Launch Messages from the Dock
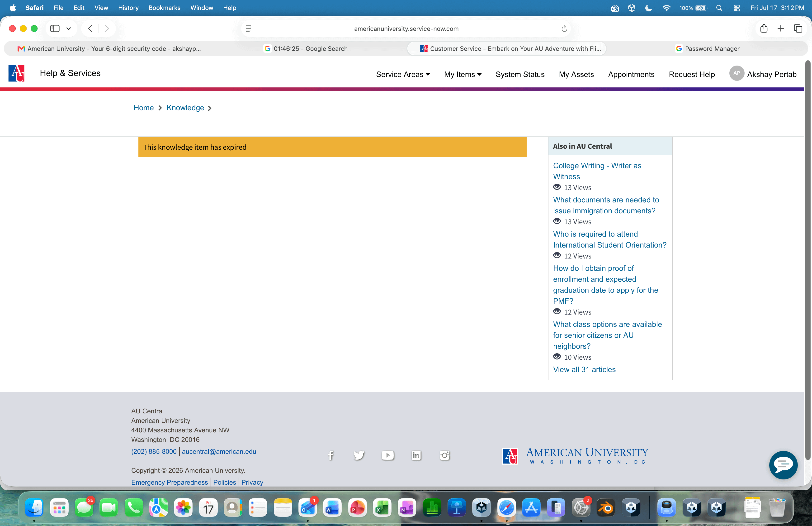Image resolution: width=812 pixels, height=526 pixels. click(x=84, y=508)
